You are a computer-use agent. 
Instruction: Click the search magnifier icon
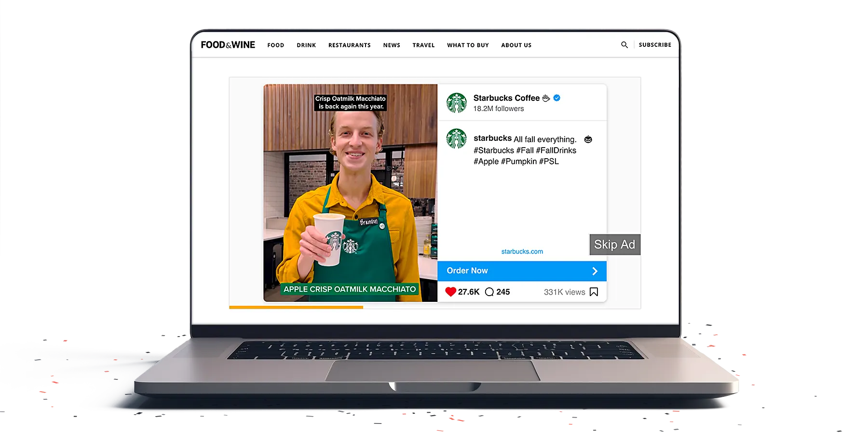coord(624,45)
